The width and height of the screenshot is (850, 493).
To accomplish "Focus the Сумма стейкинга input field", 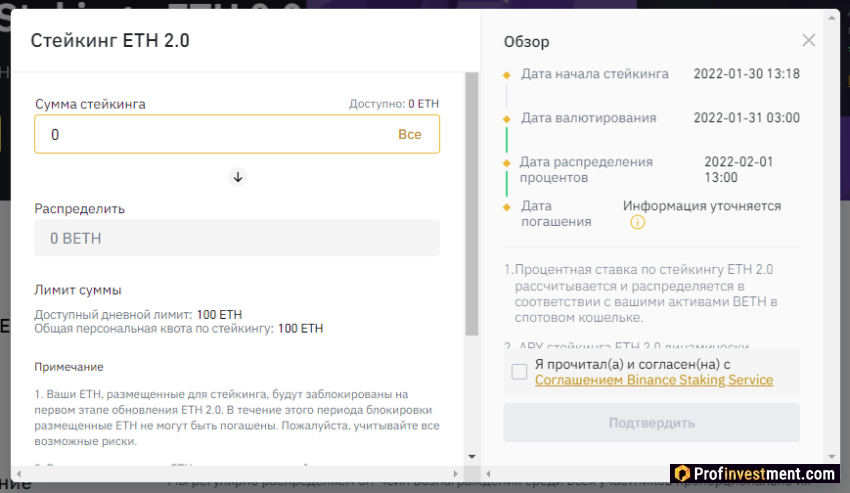I will coord(237,134).
